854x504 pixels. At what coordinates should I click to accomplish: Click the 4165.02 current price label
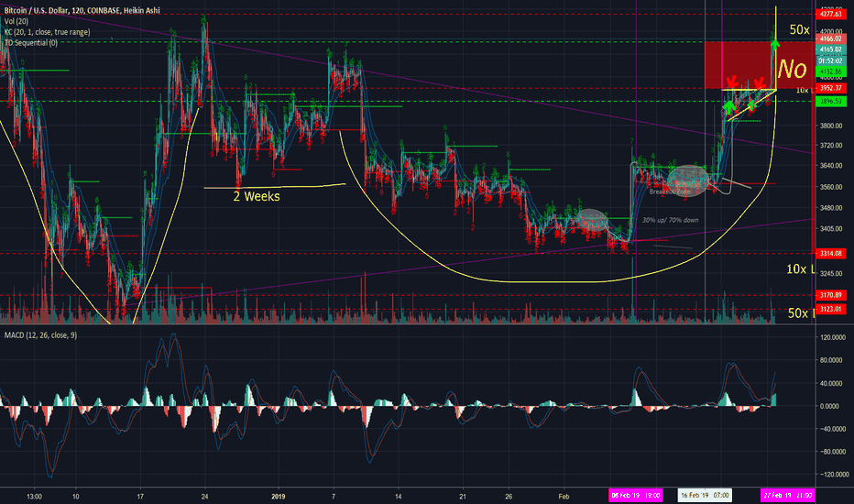pos(830,49)
